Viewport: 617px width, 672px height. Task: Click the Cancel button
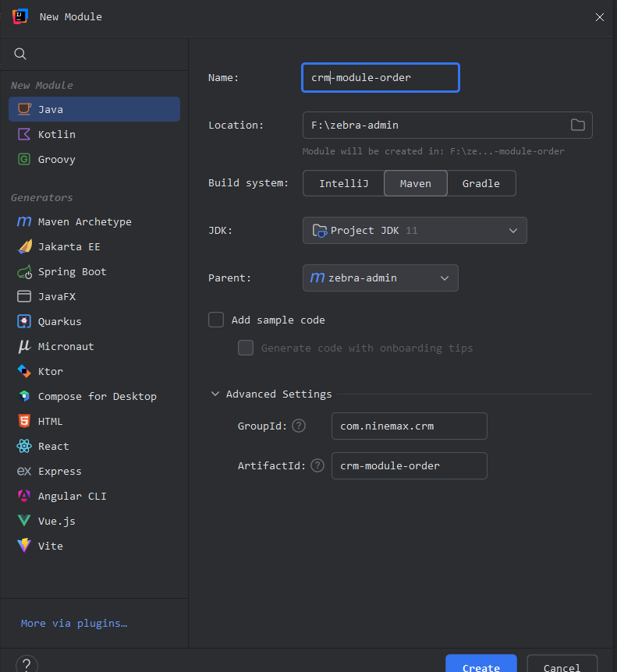click(x=562, y=663)
